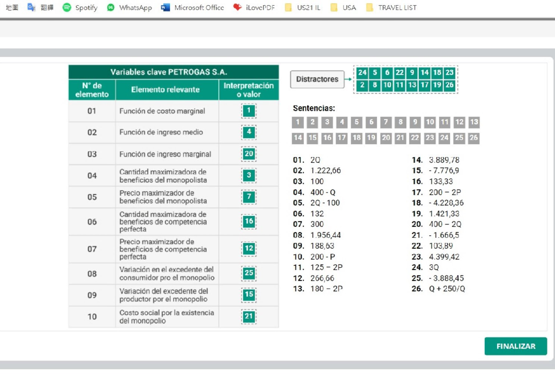Click the answer tile for Función de ingreso marginal

pyautogui.click(x=249, y=154)
